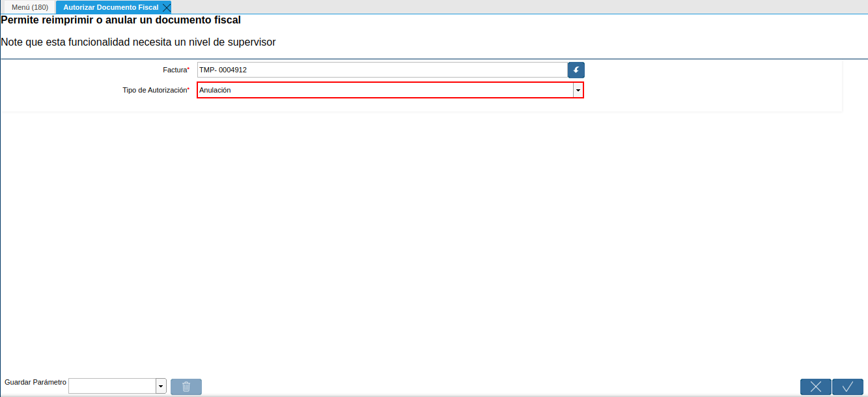The image size is (868, 397).
Task: Click the Tipo de Autorización label
Action: point(156,90)
